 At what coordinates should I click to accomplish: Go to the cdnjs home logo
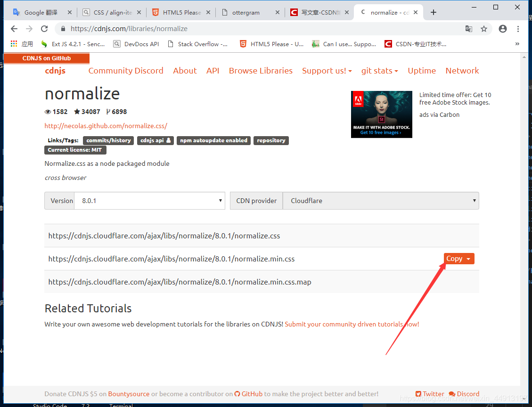[55, 71]
